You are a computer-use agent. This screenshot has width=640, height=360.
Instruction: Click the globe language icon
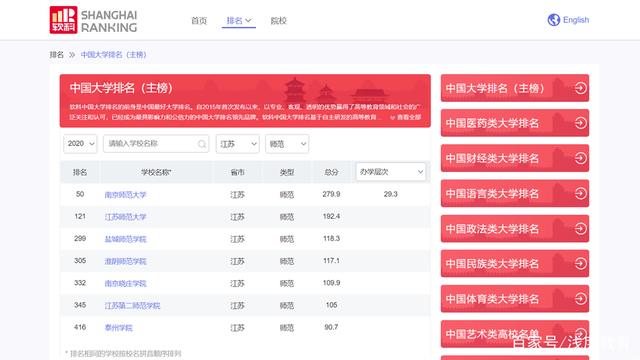click(553, 20)
